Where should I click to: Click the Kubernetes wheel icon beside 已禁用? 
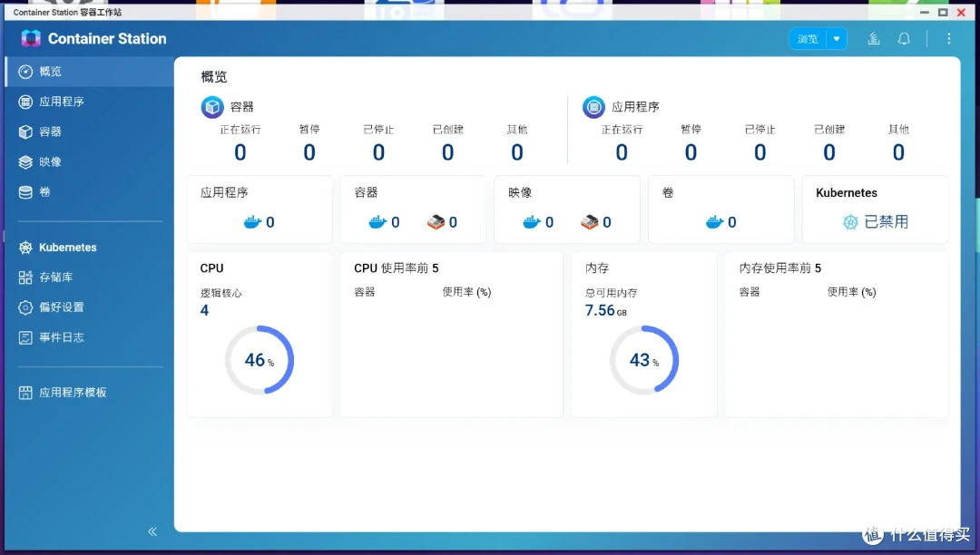(850, 221)
